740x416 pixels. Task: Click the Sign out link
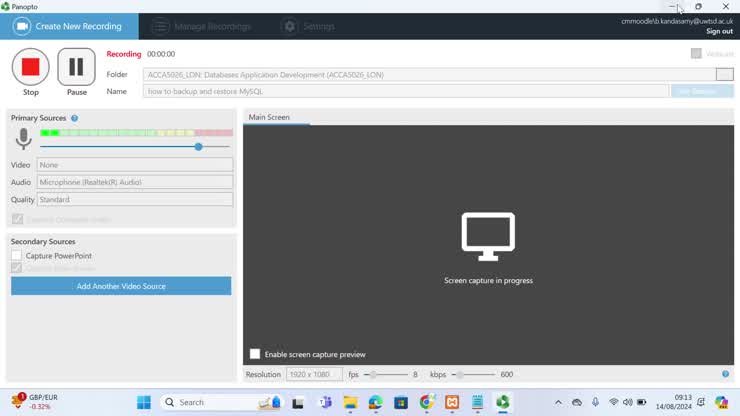pos(718,31)
